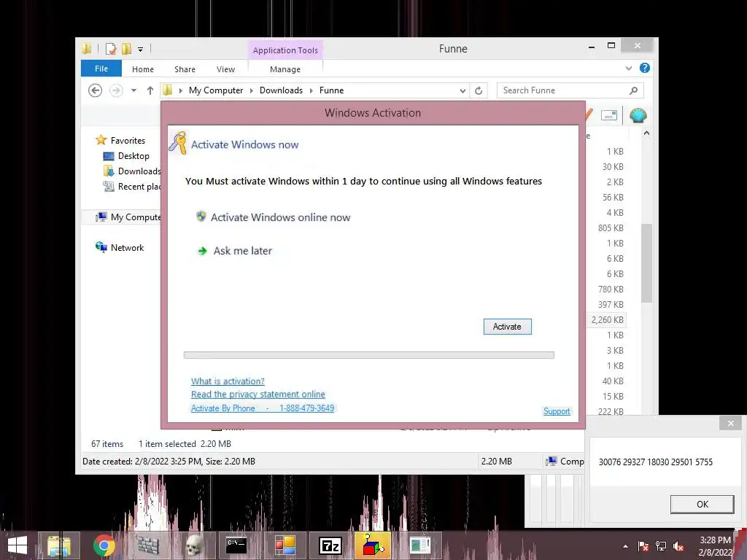
Task: Click Downloads breadcrumb segment
Action: point(281,90)
